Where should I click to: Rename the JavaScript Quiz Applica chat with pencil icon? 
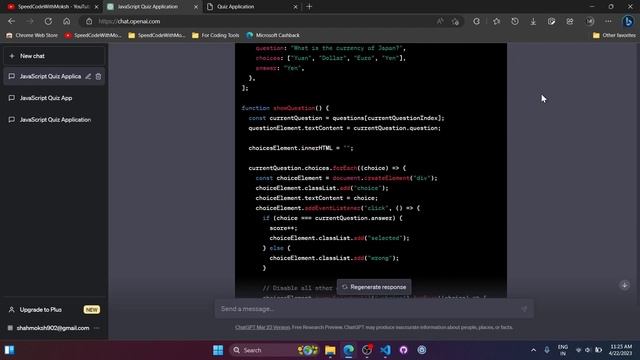(88, 76)
